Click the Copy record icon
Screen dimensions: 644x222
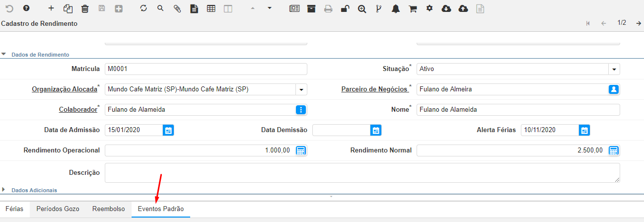tap(68, 8)
